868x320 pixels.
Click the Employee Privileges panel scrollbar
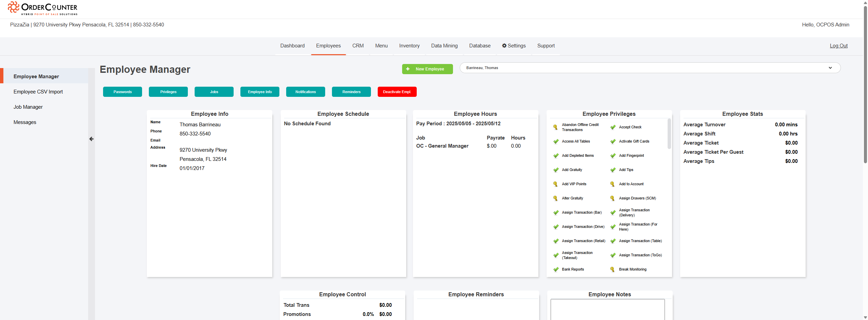pos(669,134)
